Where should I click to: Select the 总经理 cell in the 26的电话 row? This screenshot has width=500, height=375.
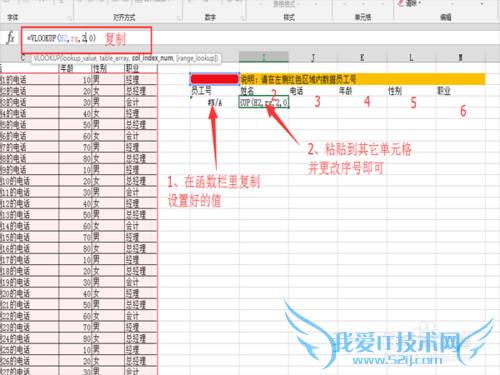tap(141, 361)
